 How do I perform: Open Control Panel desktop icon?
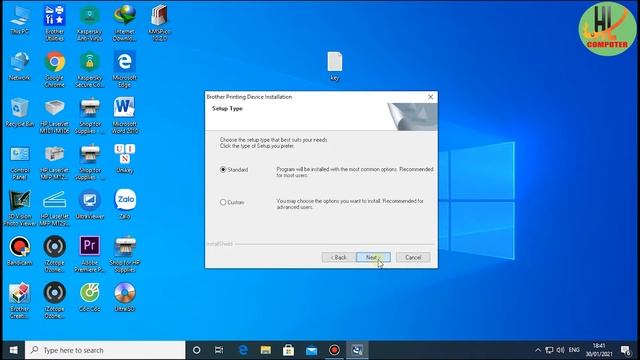pos(20,162)
